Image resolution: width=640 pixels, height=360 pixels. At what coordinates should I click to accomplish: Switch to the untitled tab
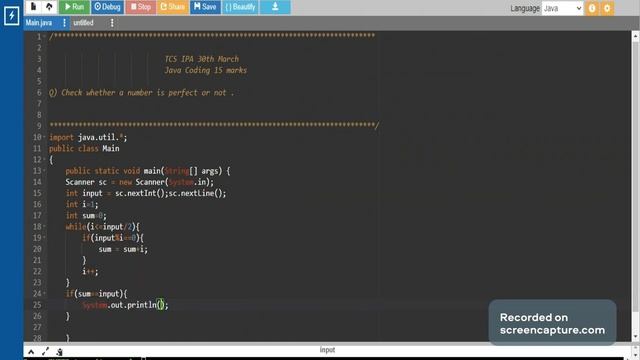tap(83, 23)
